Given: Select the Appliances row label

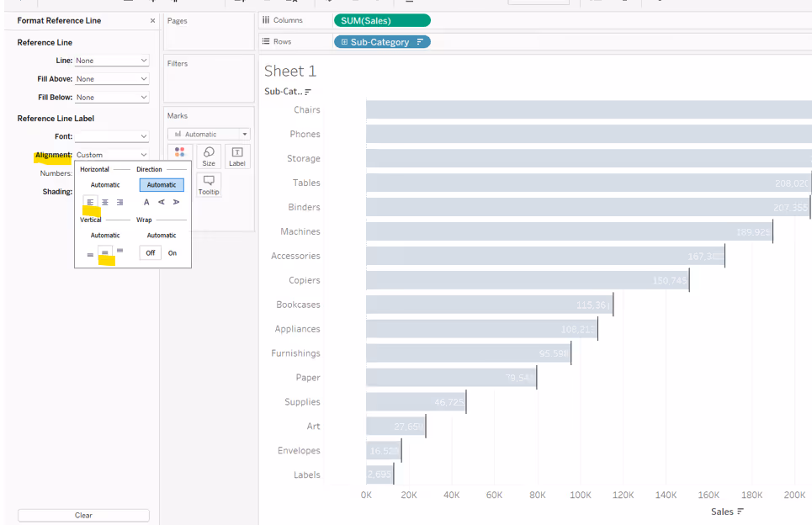Looking at the screenshot, I should tap(297, 329).
